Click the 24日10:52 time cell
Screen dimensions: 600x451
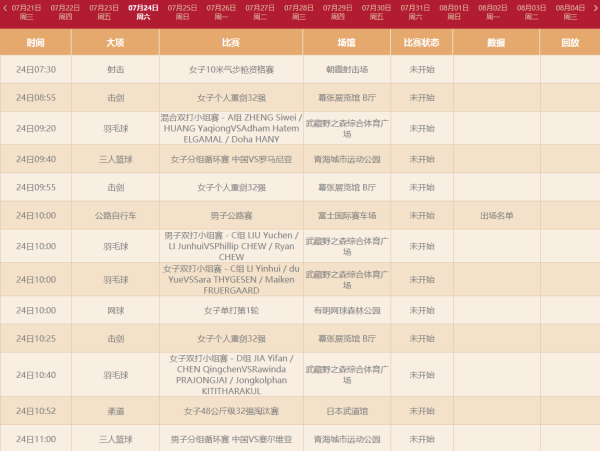[36, 411]
